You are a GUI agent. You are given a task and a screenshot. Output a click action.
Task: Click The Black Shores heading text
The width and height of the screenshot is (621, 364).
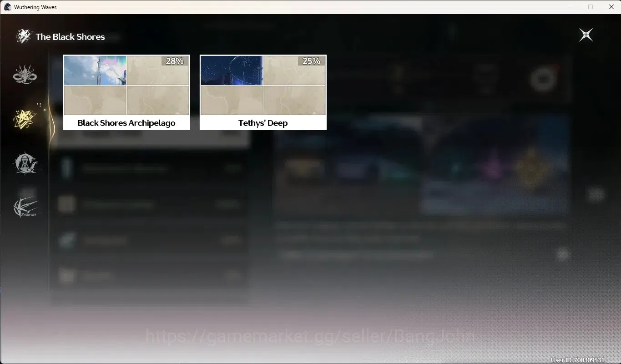point(70,37)
